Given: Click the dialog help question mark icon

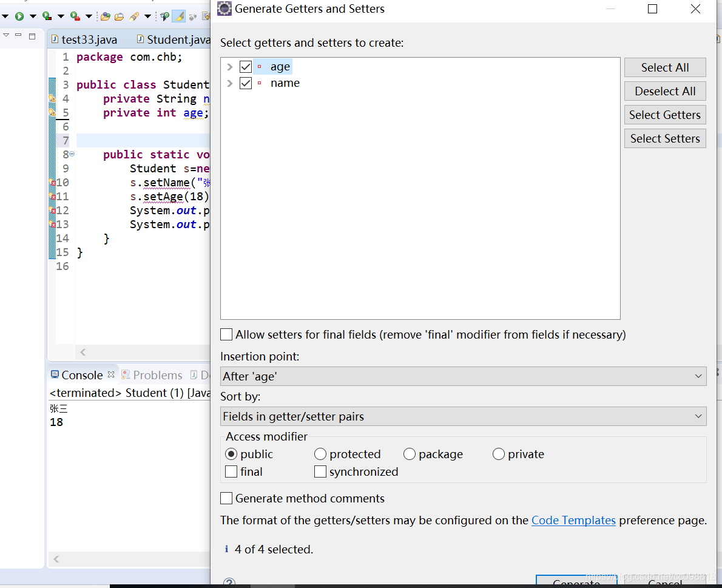Looking at the screenshot, I should (229, 583).
